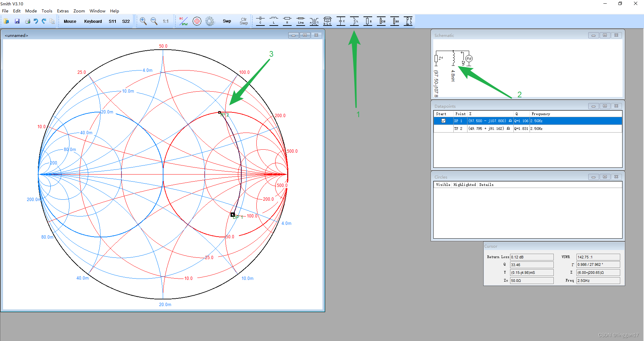The height and width of the screenshot is (341, 644).
Task: Print the Smith chart
Action: tap(28, 21)
